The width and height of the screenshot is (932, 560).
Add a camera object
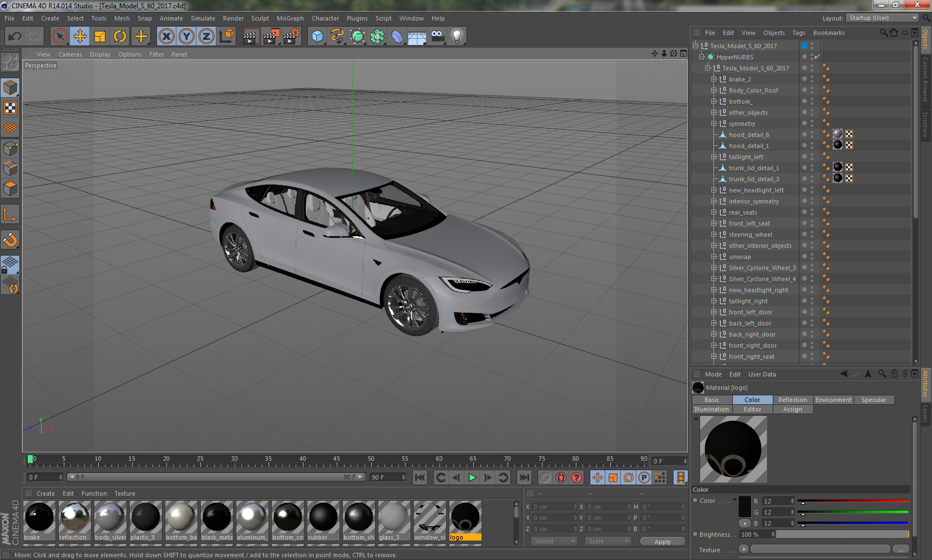tap(437, 37)
